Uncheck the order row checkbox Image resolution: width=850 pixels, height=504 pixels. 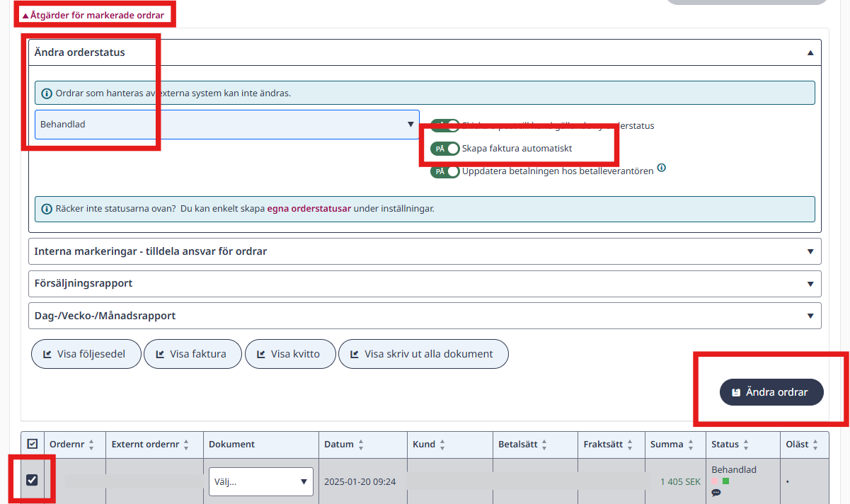32,480
